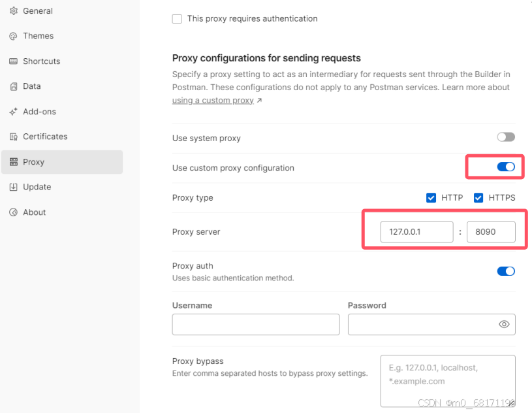Focus the Username input field
The image size is (532, 413).
[x=256, y=324]
